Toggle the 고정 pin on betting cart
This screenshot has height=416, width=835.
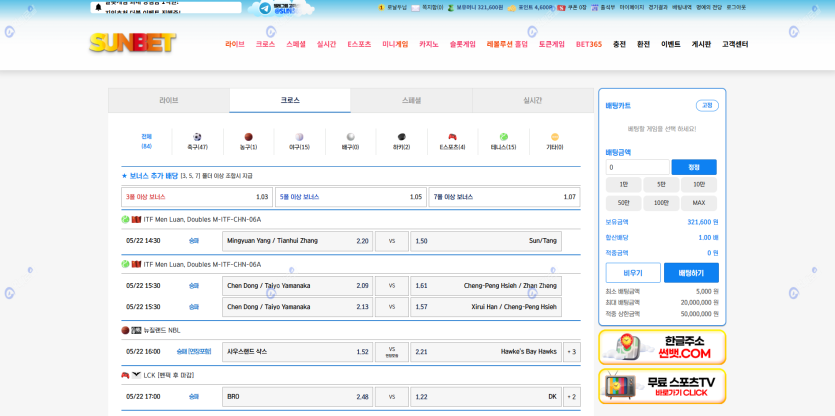(x=707, y=105)
